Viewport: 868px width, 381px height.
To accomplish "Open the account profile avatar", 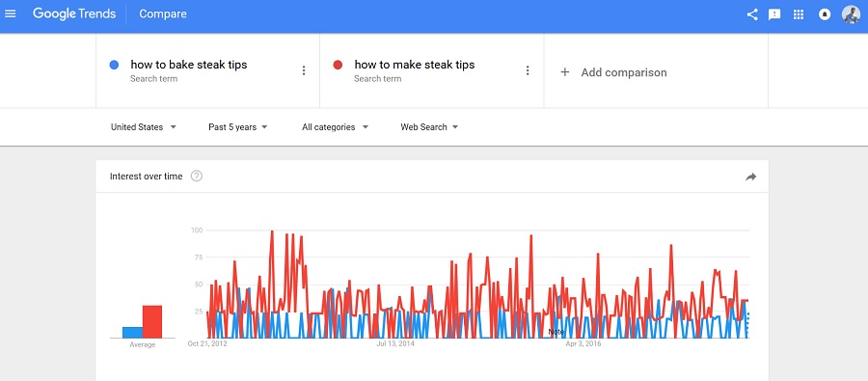I will [851, 14].
